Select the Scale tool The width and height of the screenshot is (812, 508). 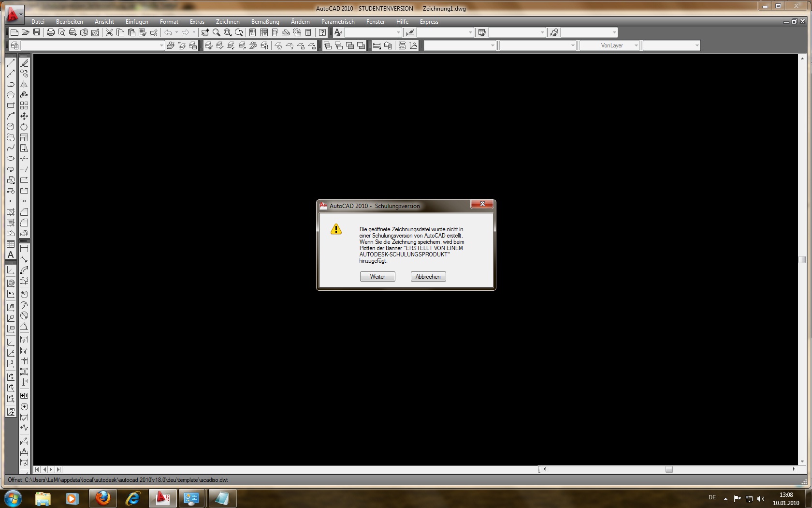point(24,137)
